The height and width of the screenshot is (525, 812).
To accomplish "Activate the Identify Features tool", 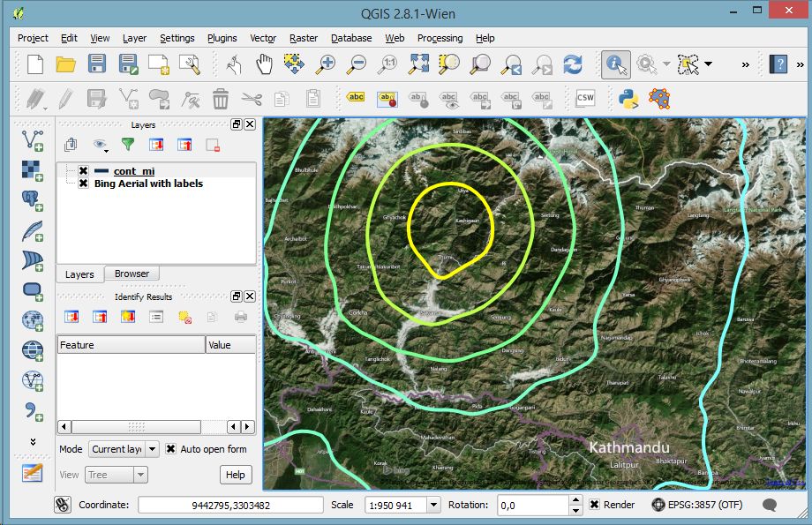I will pyautogui.click(x=615, y=64).
